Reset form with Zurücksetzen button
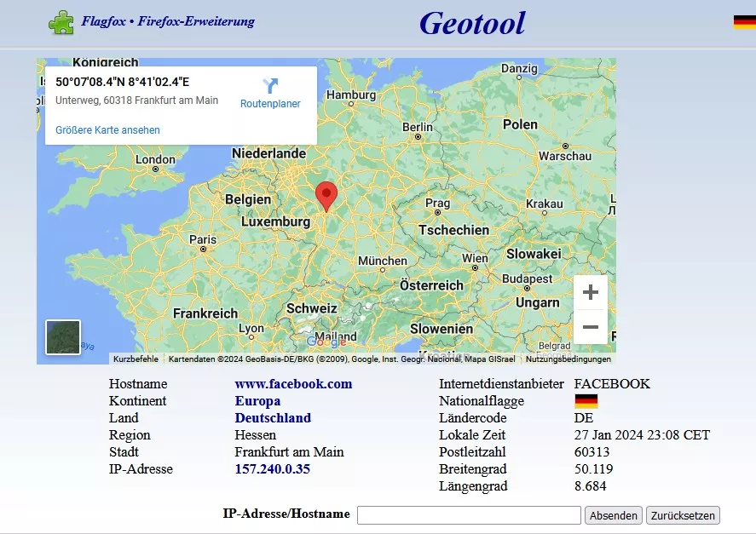 (x=683, y=515)
